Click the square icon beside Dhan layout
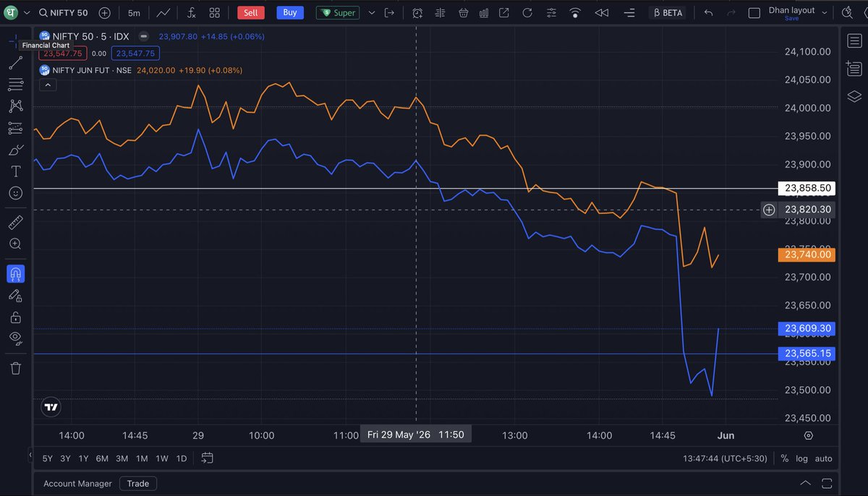The image size is (868, 496). tap(754, 12)
